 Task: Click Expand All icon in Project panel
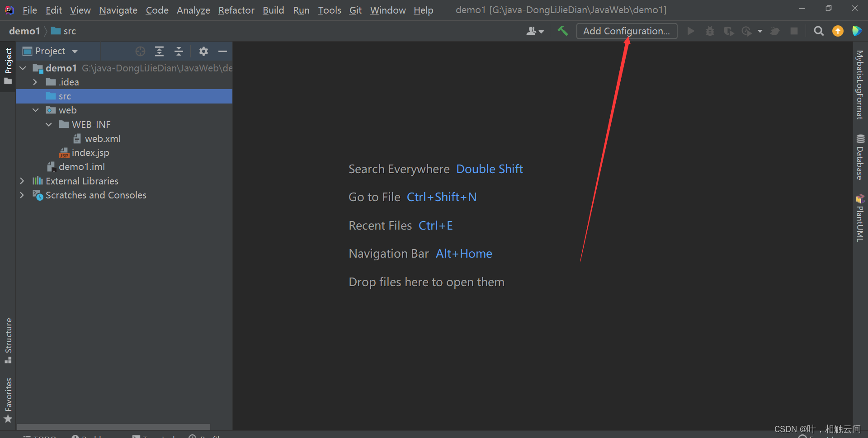pos(159,51)
